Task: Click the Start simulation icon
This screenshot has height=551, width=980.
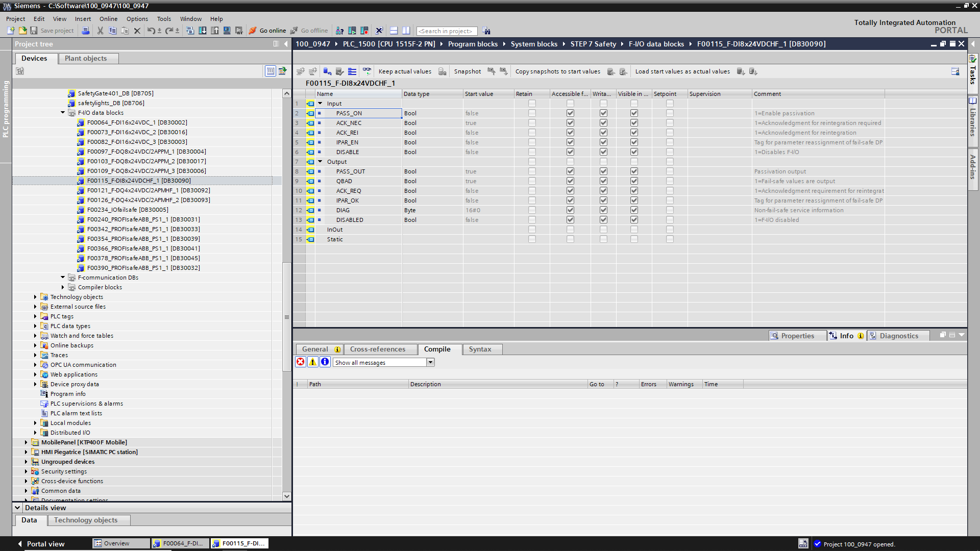Action: coord(227,31)
